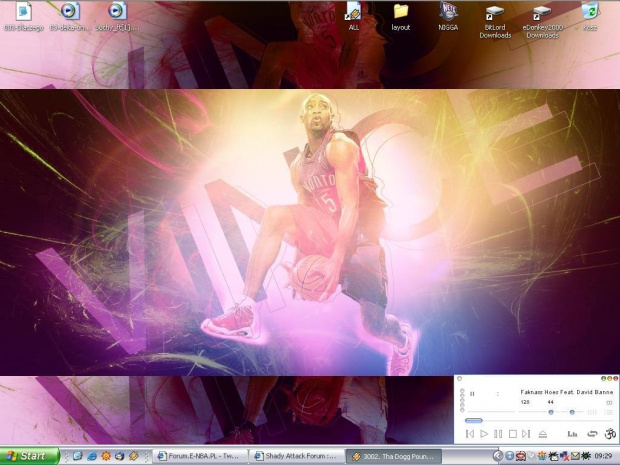Image resolution: width=620 pixels, height=465 pixels.
Task: Open the BitLord Downloads shortcut
Action: coord(495,21)
